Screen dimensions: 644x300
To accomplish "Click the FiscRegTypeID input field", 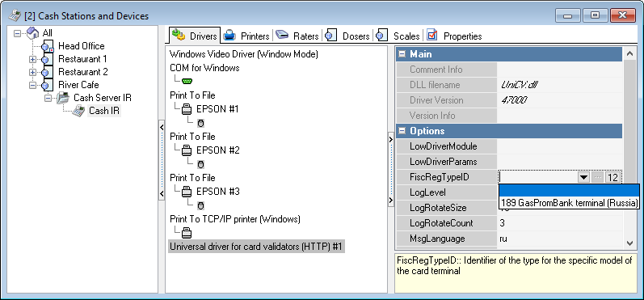I will point(537,177).
